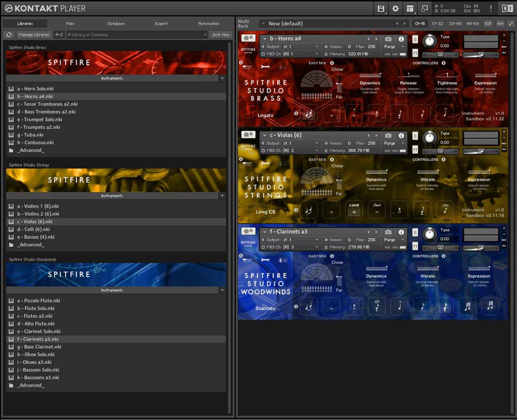Click the exclamation panic icon
The image size is (517, 420).
point(491,9)
